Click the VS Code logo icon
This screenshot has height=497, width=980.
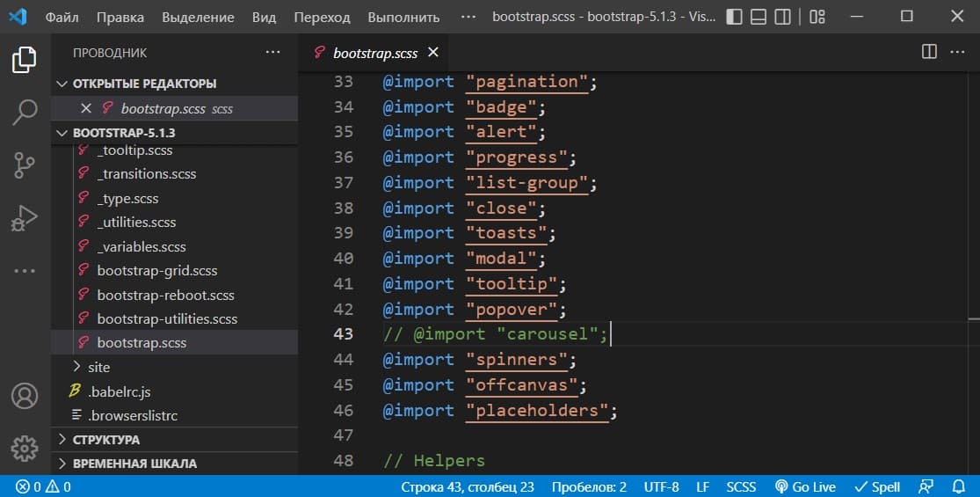tap(18, 16)
